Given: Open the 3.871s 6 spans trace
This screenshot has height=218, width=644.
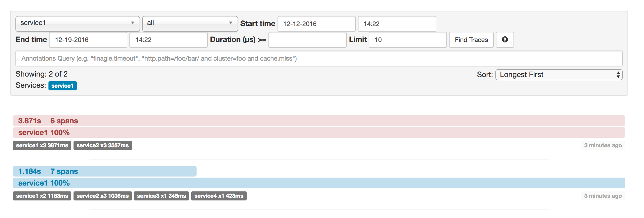Looking at the screenshot, I should click(x=48, y=121).
